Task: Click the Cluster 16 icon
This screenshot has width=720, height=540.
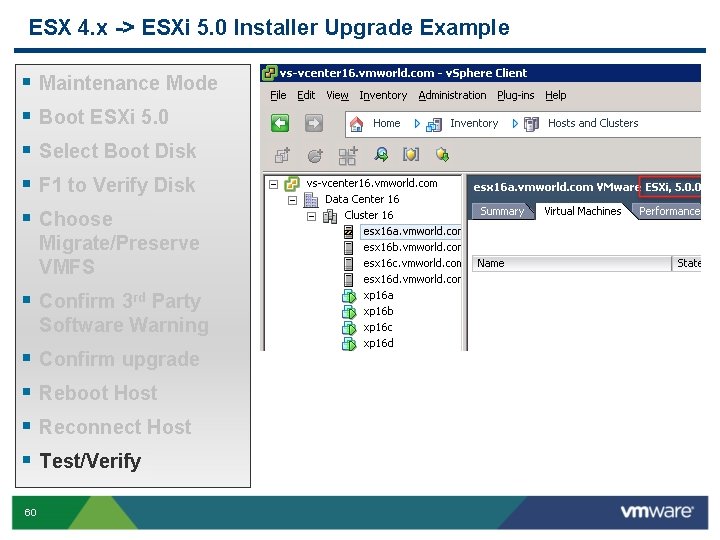Action: [x=330, y=215]
